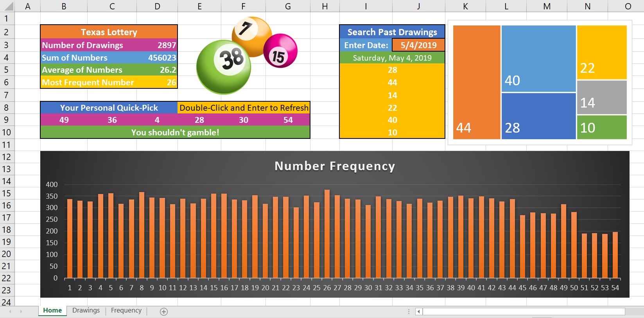Click the bar for number 26
Screen dimensions: 644x318
coord(327,234)
